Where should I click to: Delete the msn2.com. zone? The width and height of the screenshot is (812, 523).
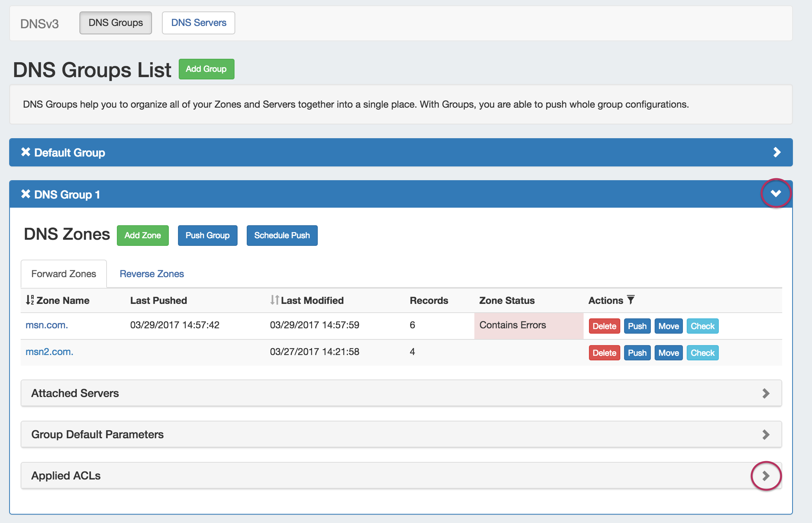click(x=604, y=353)
